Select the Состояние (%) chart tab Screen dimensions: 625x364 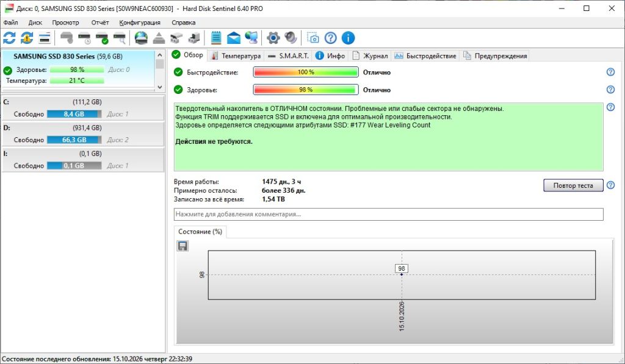[200, 232]
